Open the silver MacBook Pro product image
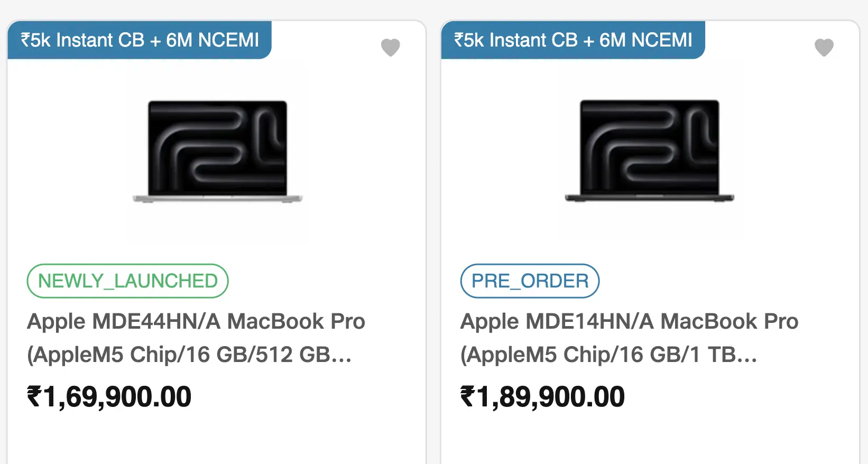This screenshot has height=464, width=868. [217, 151]
